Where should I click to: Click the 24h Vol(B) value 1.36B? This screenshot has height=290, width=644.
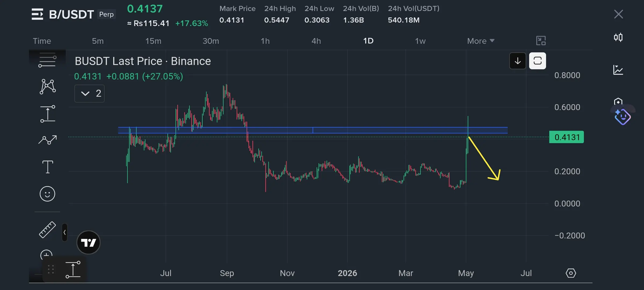pyautogui.click(x=353, y=20)
